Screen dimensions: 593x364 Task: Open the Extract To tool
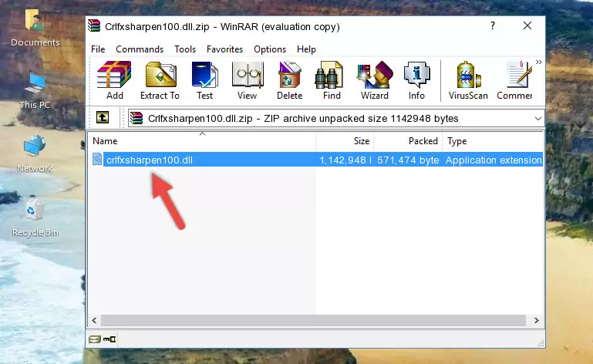point(160,81)
